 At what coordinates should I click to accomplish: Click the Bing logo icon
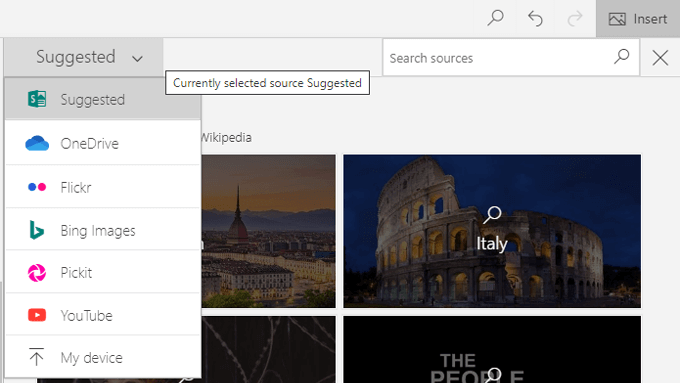pyautogui.click(x=36, y=230)
